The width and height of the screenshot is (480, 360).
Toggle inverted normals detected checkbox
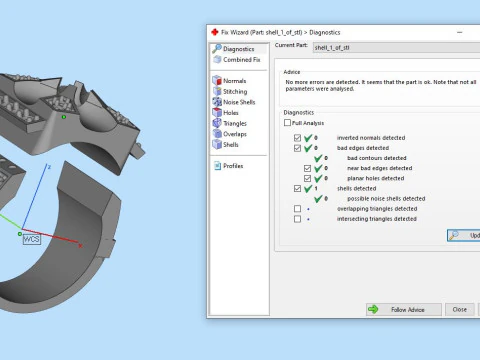click(297, 138)
